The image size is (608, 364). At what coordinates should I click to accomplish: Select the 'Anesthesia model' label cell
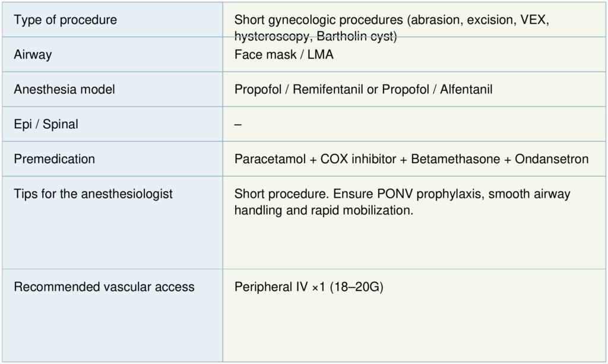point(64,90)
